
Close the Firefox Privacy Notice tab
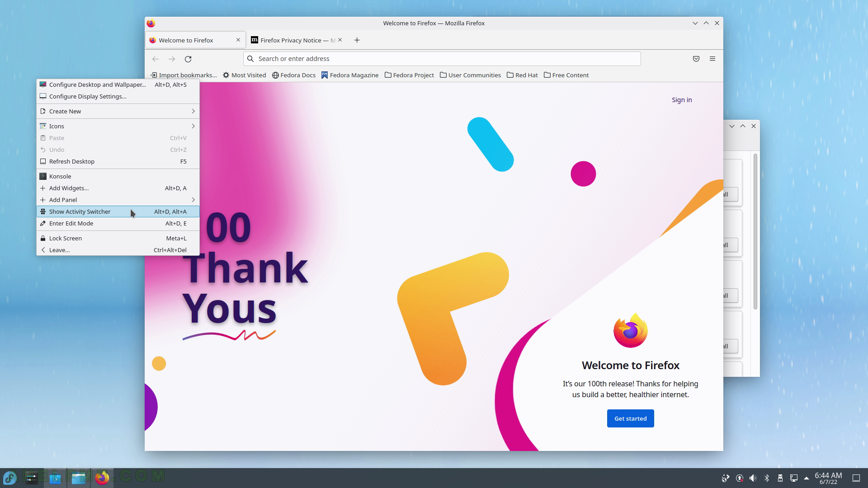340,40
